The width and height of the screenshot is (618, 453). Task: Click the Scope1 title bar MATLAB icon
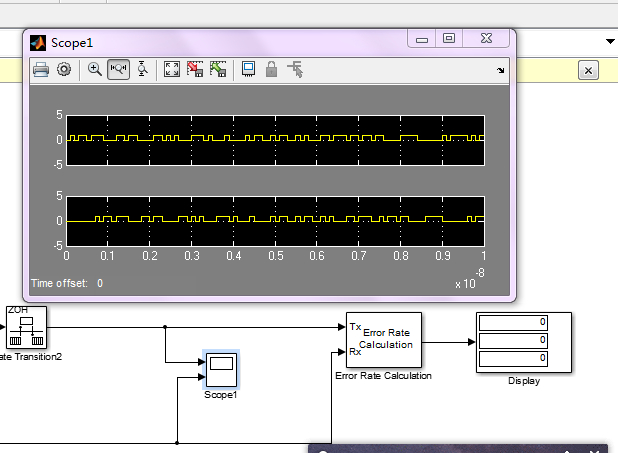click(x=38, y=42)
